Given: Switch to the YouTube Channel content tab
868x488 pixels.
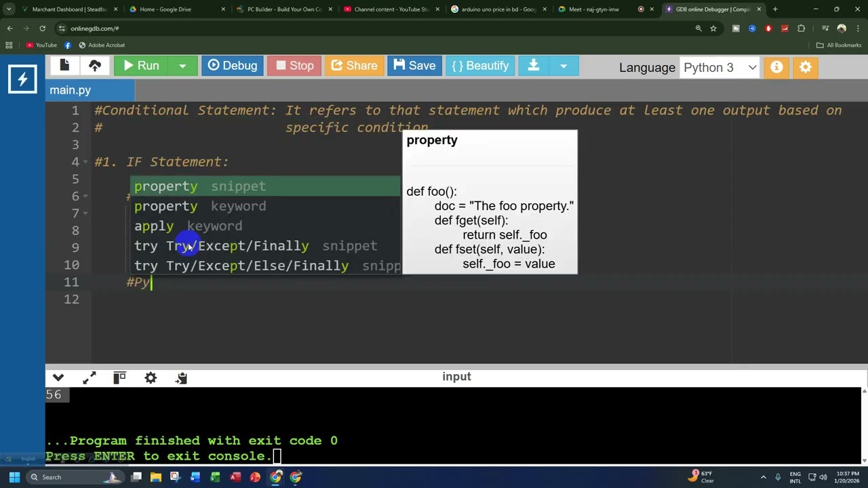Looking at the screenshot, I should [390, 9].
